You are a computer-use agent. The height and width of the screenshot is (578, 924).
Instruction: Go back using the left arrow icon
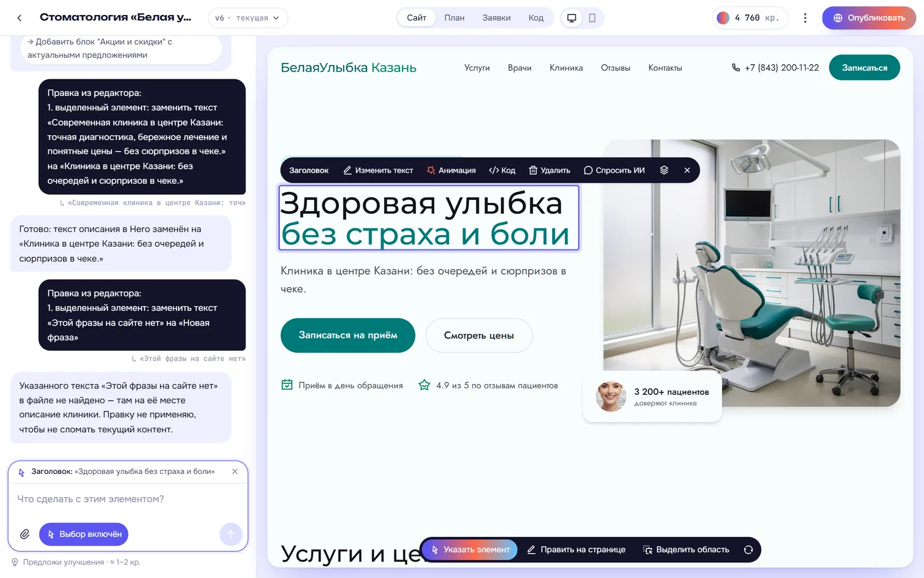coord(20,18)
